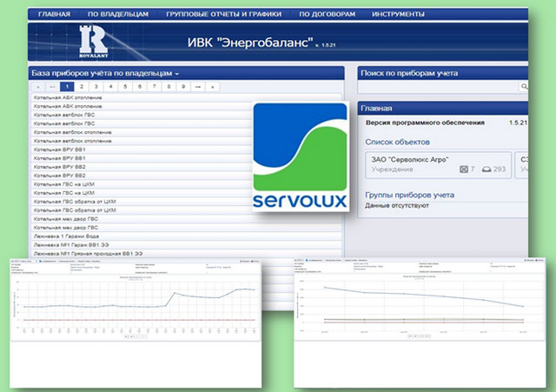This screenshot has height=392, width=556.
Task: Open the ГЛАВНАЯ menu item
Action: click(54, 14)
